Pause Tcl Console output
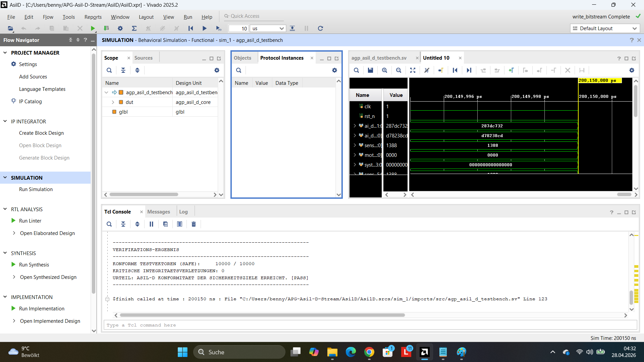 click(151, 224)
